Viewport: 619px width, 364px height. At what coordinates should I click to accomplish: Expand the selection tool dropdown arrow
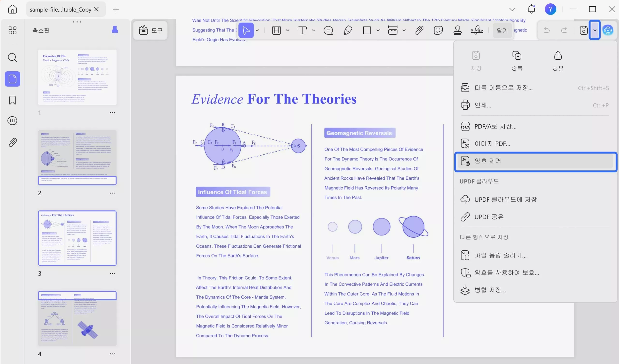[x=257, y=30]
